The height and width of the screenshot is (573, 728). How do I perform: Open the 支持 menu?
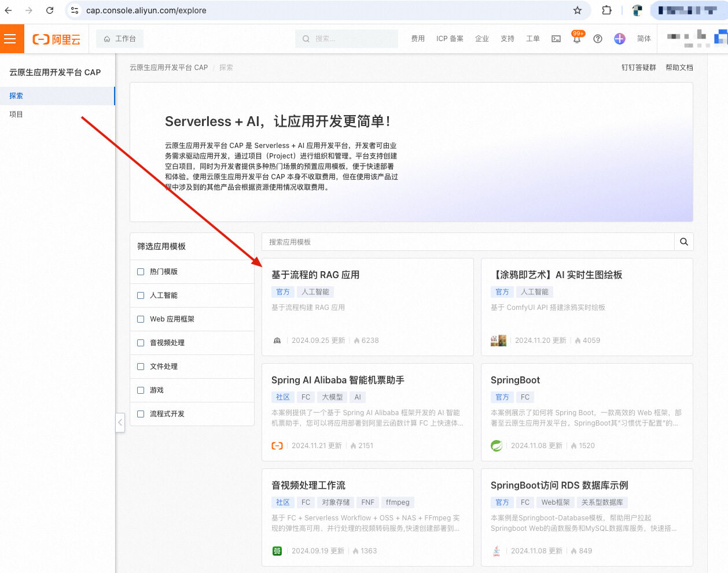tap(508, 39)
